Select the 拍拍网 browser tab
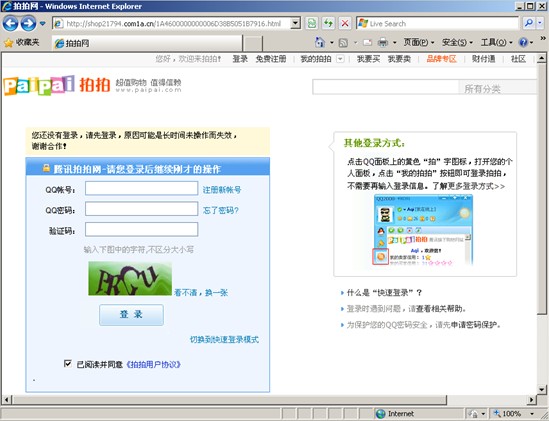This screenshot has height=421, width=549. tap(147, 43)
